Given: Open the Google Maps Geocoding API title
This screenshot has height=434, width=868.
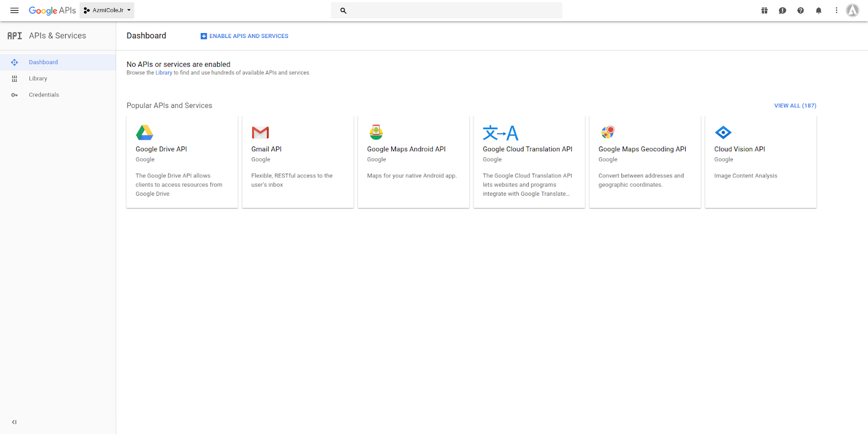Looking at the screenshot, I should tap(642, 149).
